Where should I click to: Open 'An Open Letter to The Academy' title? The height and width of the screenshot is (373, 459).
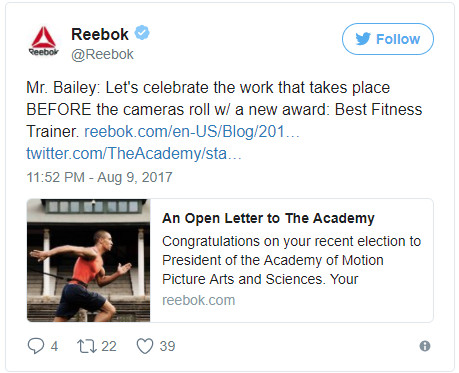[x=268, y=218]
